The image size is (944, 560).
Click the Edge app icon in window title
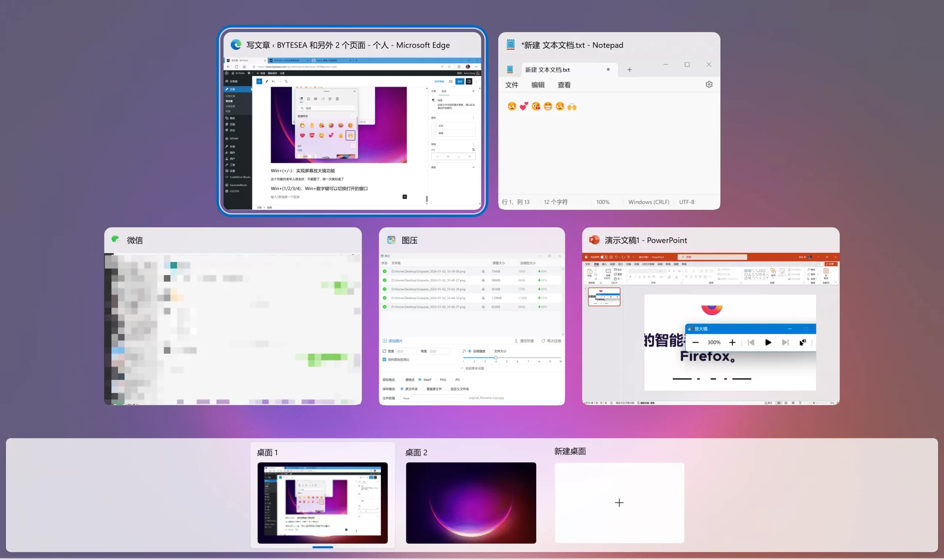pos(236,45)
